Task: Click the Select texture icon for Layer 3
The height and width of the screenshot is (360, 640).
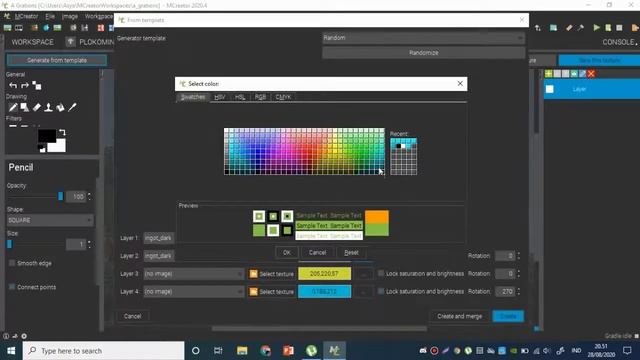Action: pyautogui.click(x=253, y=274)
